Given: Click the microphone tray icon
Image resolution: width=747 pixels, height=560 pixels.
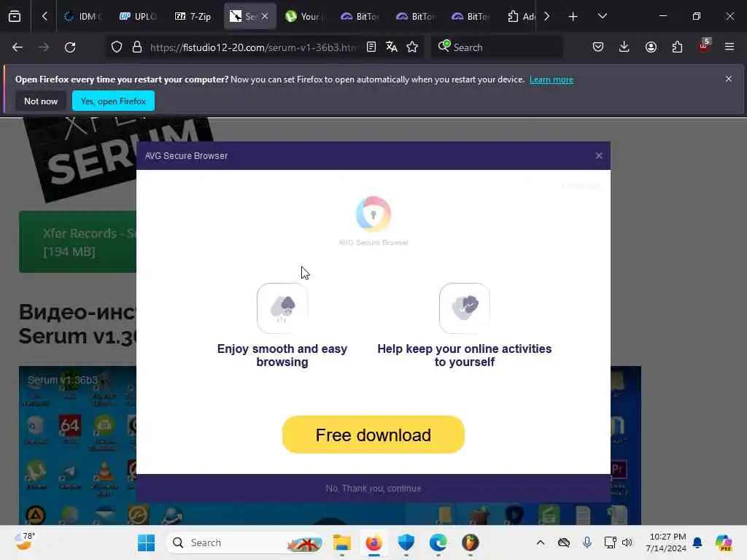Looking at the screenshot, I should (x=587, y=542).
